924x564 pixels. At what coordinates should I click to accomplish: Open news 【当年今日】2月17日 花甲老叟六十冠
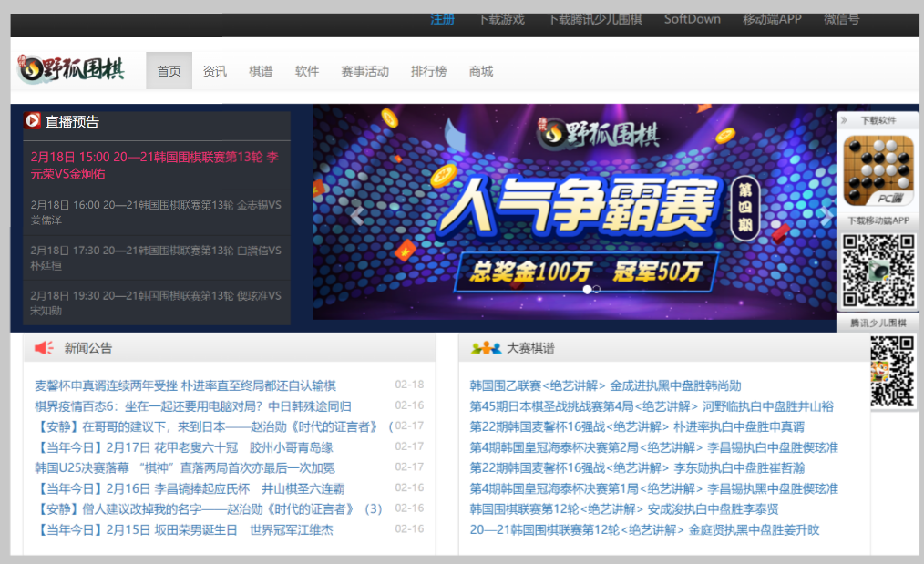[x=184, y=447]
